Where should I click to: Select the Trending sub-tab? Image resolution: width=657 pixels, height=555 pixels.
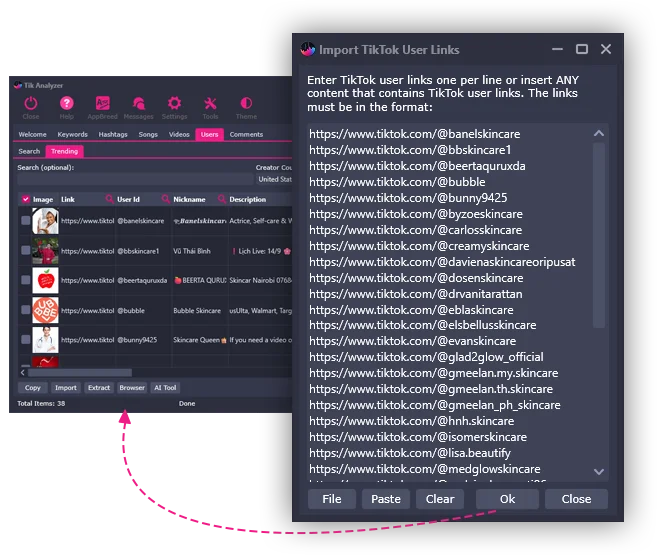coord(65,151)
